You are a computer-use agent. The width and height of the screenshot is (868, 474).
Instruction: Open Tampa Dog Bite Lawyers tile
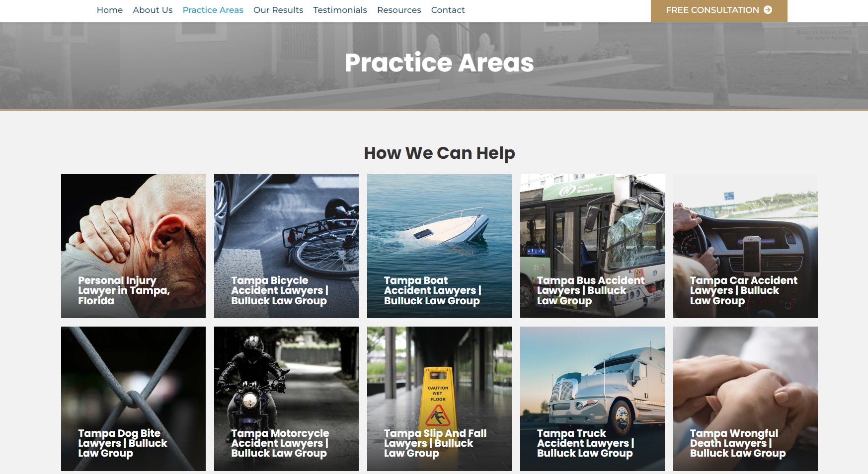point(133,399)
